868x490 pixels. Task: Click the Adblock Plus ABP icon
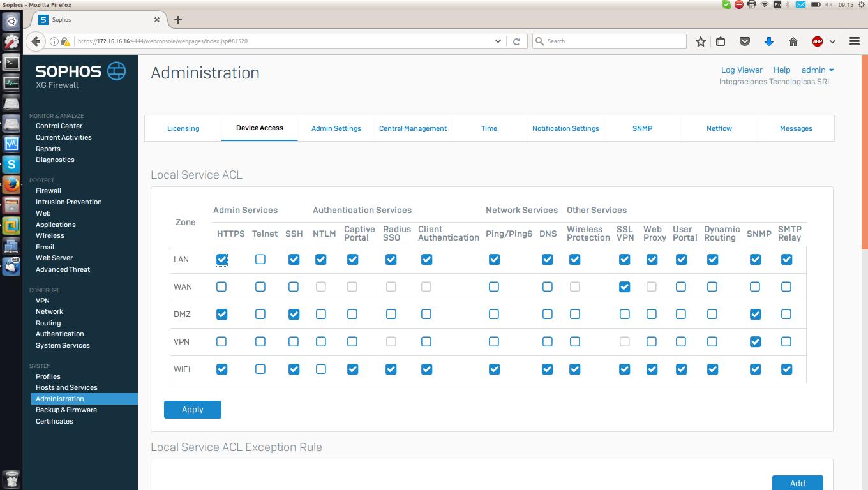[818, 41]
